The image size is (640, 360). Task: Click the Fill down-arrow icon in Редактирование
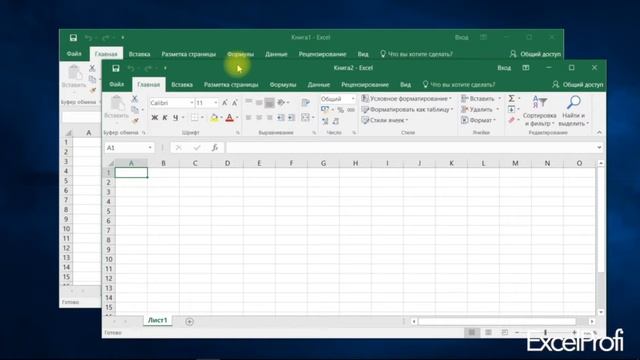point(511,109)
